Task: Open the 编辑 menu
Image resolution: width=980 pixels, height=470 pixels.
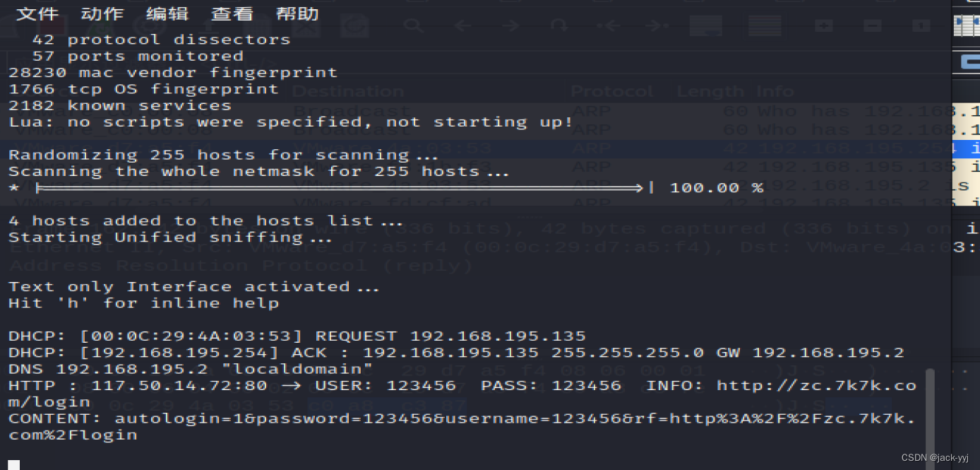Action: (167, 14)
